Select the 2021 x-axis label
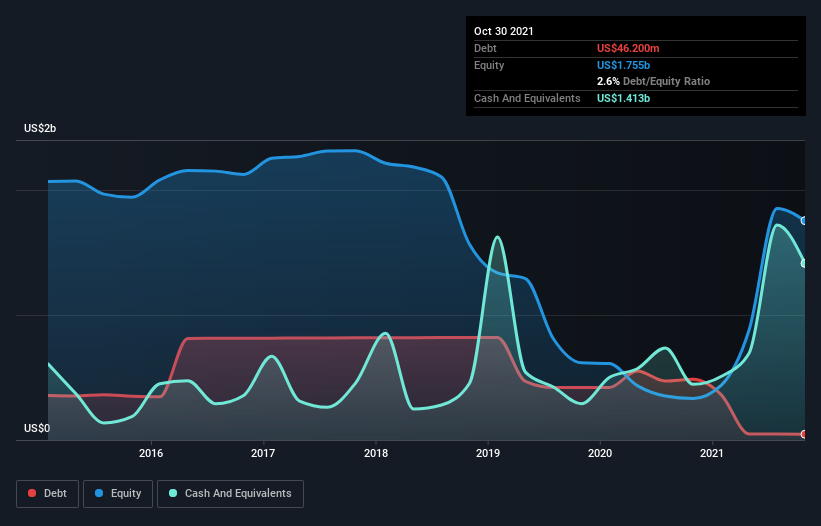The width and height of the screenshot is (821, 526). click(x=712, y=453)
